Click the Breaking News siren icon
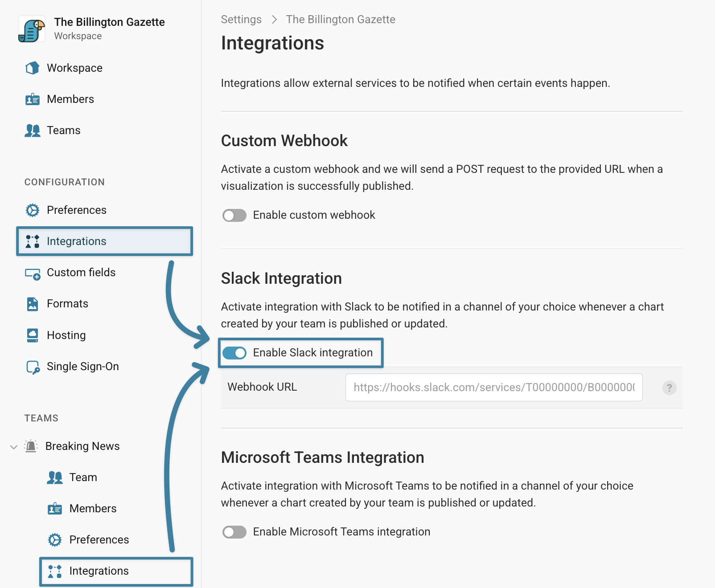The height and width of the screenshot is (588, 715). [x=31, y=446]
